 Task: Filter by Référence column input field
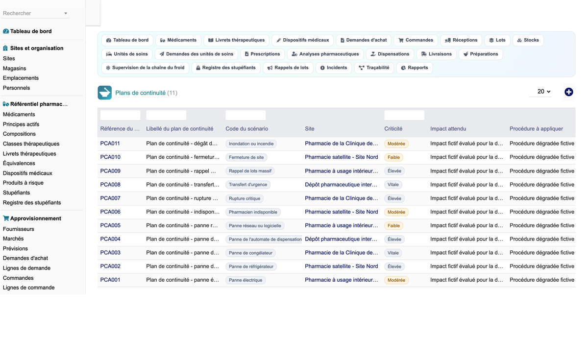pos(121,115)
